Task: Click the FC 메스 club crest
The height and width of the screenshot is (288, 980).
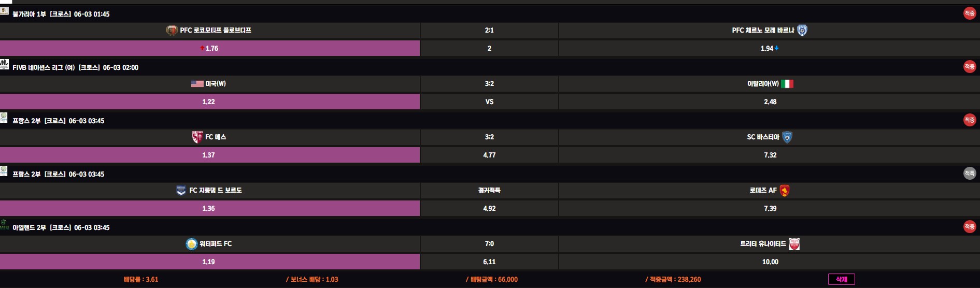Action: [x=197, y=137]
